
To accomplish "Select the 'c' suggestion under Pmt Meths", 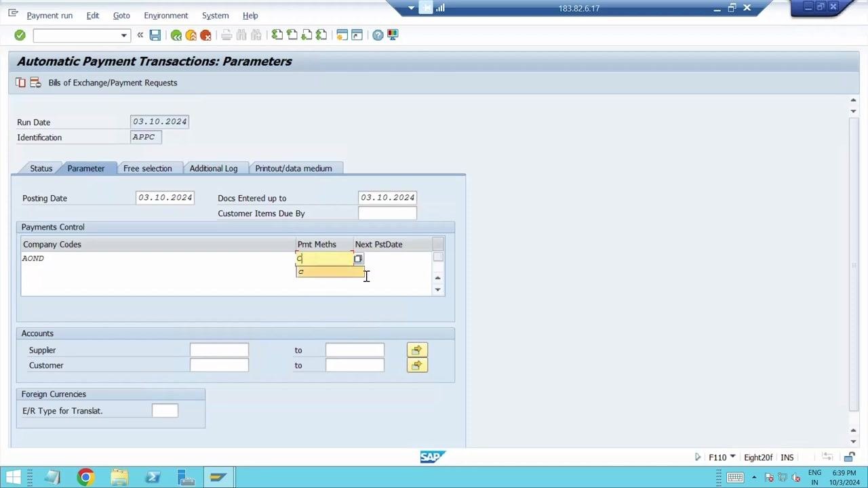I will (x=330, y=272).
